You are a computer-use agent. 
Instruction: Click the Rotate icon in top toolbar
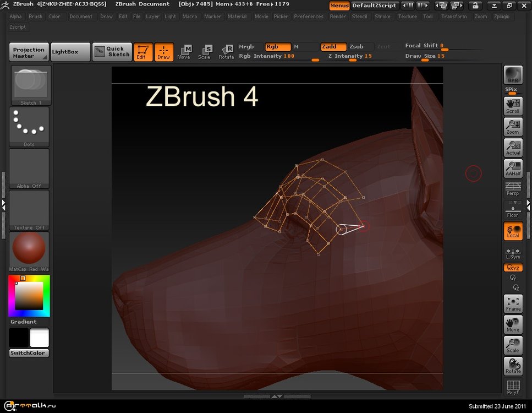(x=226, y=52)
